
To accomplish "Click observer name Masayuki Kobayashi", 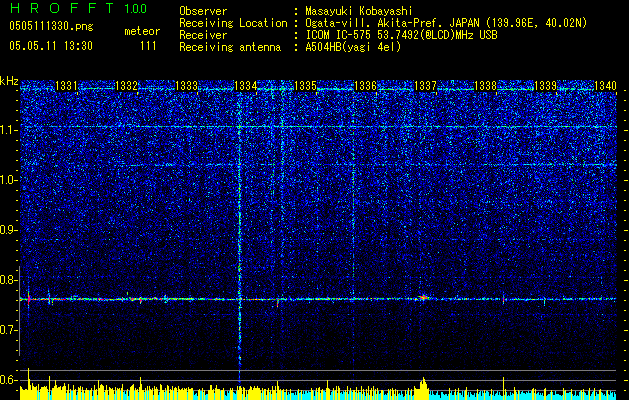I will tap(359, 11).
